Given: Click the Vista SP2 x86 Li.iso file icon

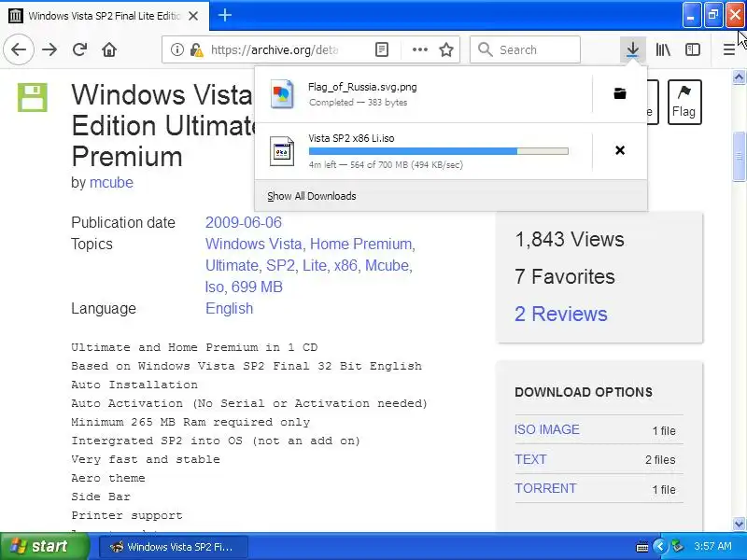Looking at the screenshot, I should pyautogui.click(x=282, y=151).
